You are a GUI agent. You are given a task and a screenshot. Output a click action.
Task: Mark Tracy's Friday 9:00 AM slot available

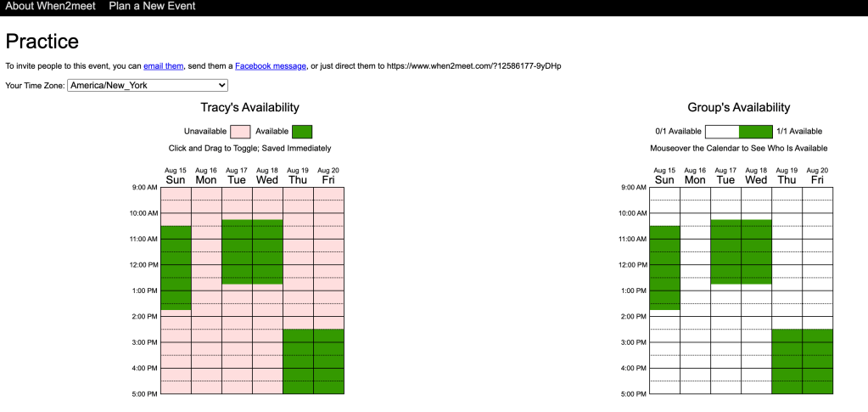click(x=328, y=191)
